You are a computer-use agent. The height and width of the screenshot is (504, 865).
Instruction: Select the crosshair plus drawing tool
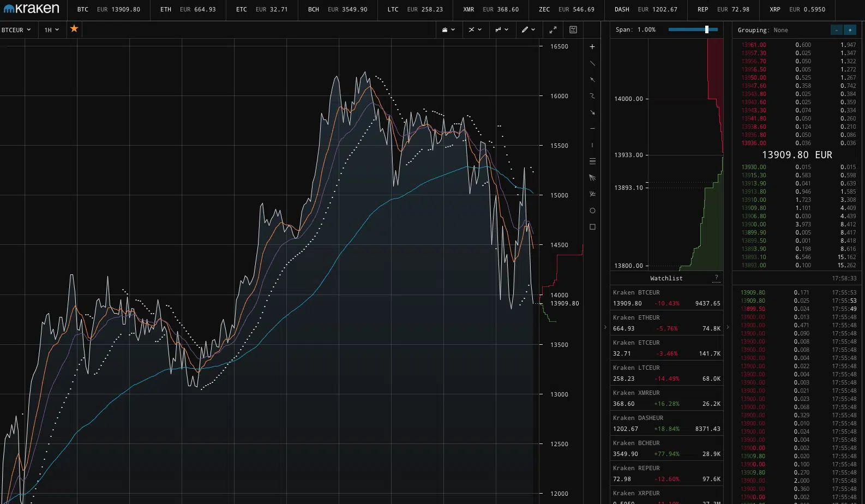click(592, 47)
